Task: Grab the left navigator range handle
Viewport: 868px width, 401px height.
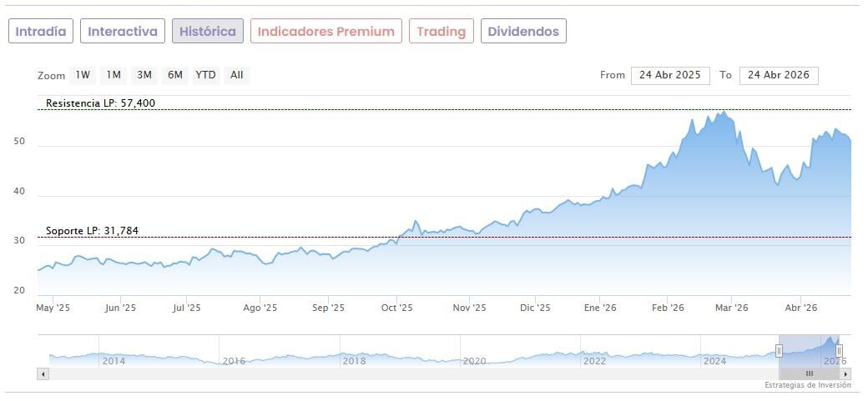Action: pyautogui.click(x=779, y=351)
